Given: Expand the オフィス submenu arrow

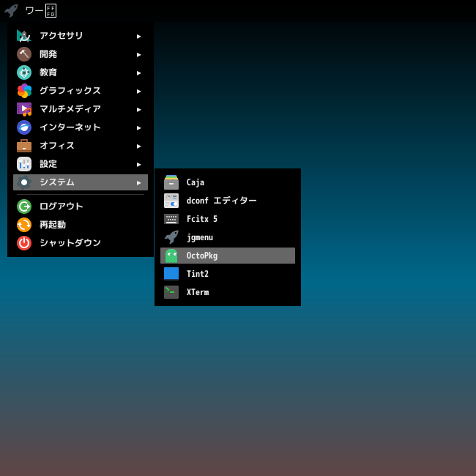Looking at the screenshot, I should click(138, 146).
